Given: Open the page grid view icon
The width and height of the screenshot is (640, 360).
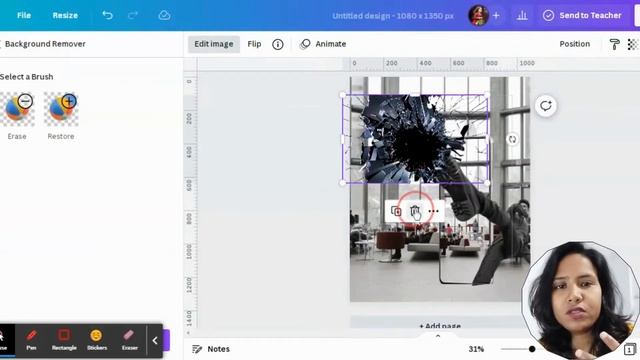Looking at the screenshot, I should (x=630, y=349).
